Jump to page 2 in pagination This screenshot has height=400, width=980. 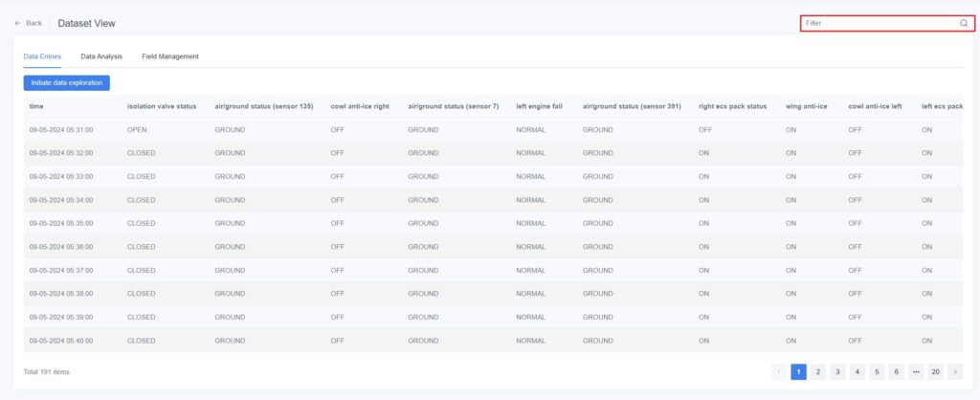pyautogui.click(x=818, y=371)
